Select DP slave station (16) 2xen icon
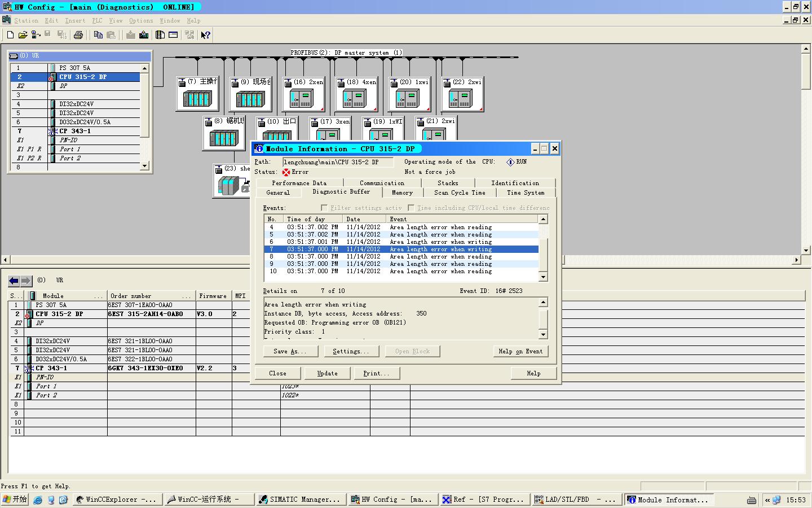The width and height of the screenshot is (812, 508). 302,99
